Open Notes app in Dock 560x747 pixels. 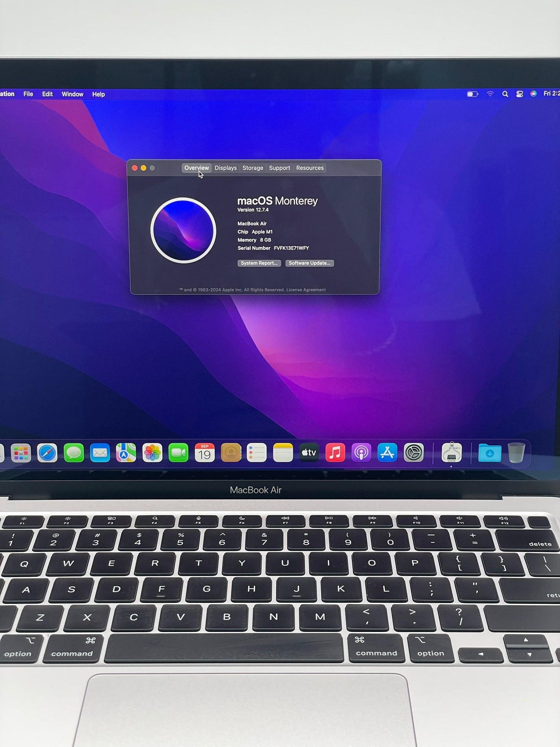point(283,453)
